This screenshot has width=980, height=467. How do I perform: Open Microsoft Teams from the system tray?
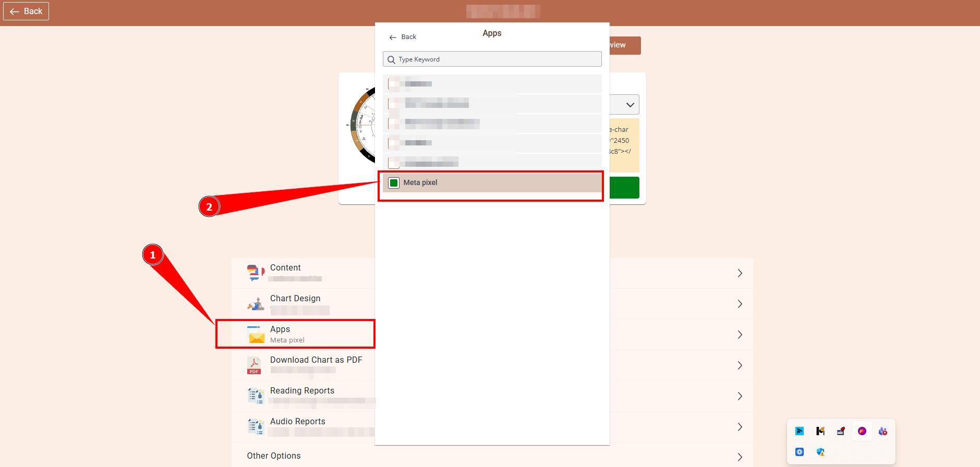[x=882, y=431]
